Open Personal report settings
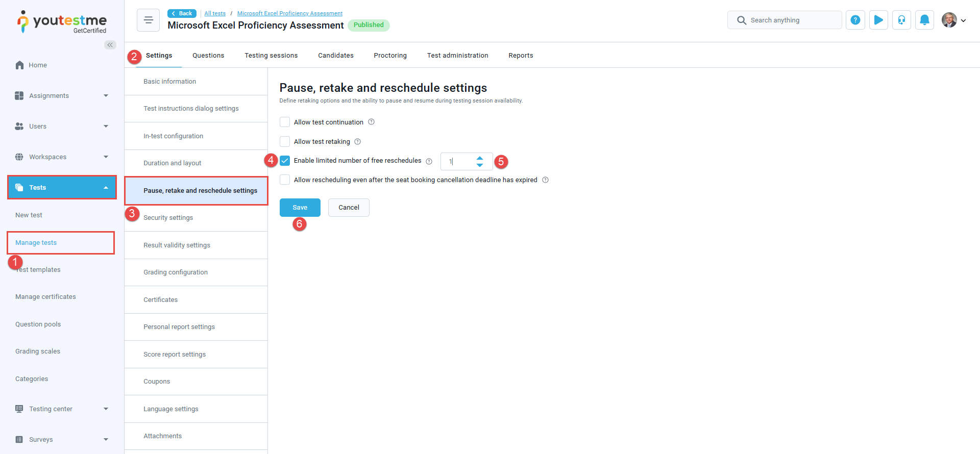 [196, 327]
